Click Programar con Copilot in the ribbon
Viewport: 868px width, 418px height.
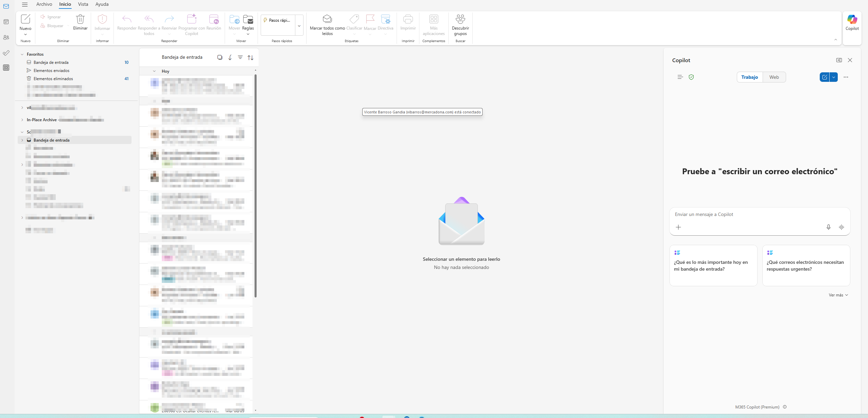[x=192, y=25]
